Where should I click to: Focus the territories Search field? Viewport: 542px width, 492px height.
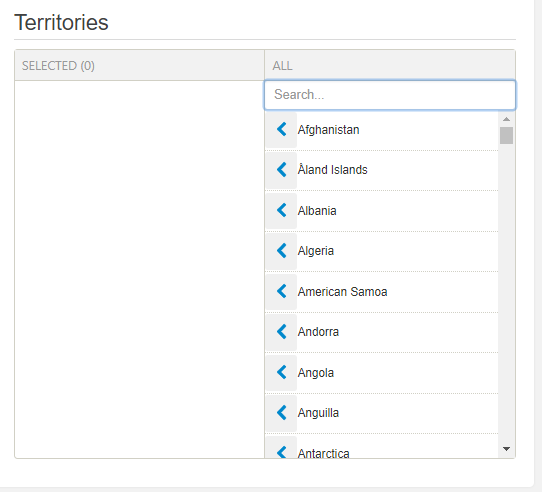click(x=390, y=95)
